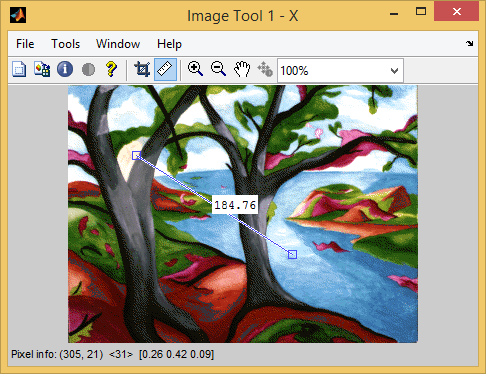Open the Pixel Region tool icon

pyautogui.click(x=42, y=69)
